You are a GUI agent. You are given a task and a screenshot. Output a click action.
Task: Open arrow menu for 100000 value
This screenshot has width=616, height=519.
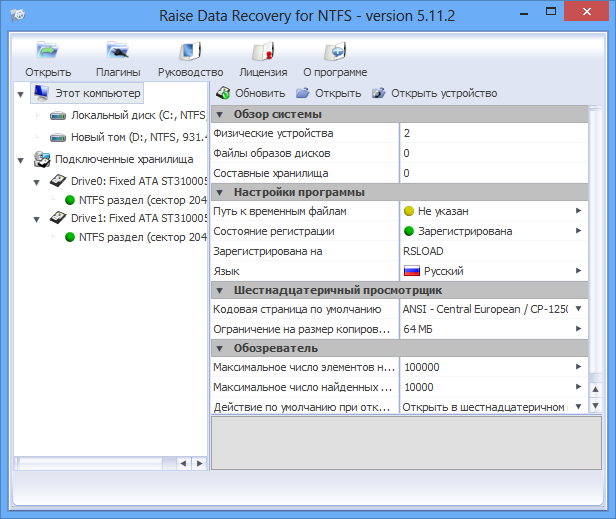[x=578, y=367]
